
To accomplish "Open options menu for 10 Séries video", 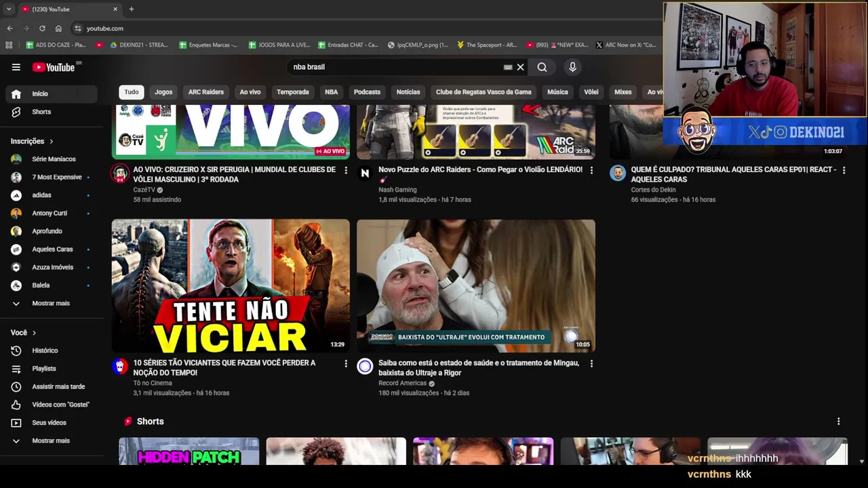I will click(x=346, y=364).
